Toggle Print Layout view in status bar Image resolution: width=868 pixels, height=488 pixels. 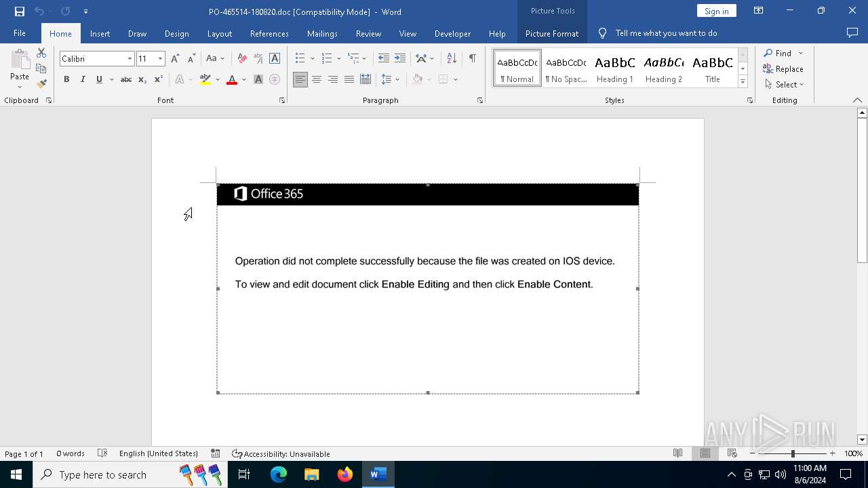705,453
